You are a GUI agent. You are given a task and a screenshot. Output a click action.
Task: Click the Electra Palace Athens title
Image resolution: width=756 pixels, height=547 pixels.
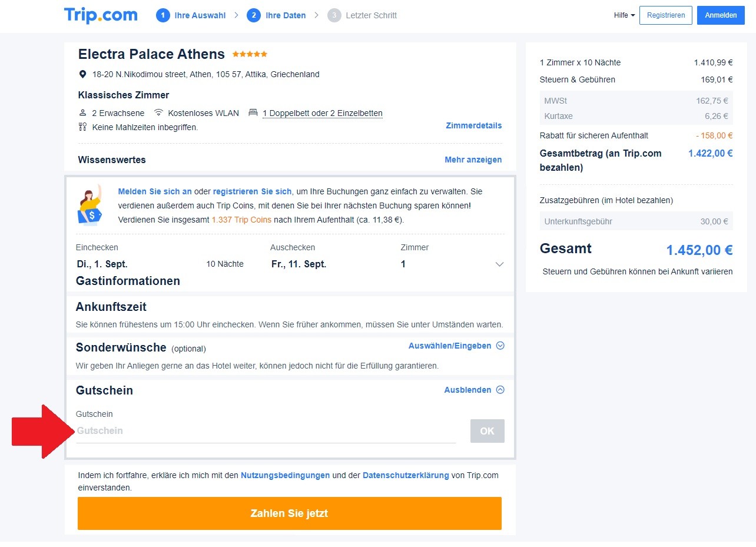tap(151, 54)
